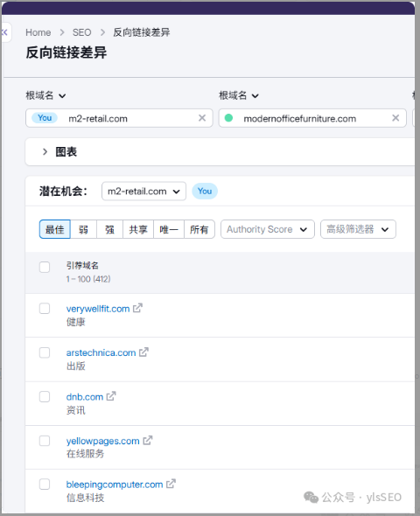Switch to the 唯一 filter tab
The image size is (420, 516).
pos(169,229)
